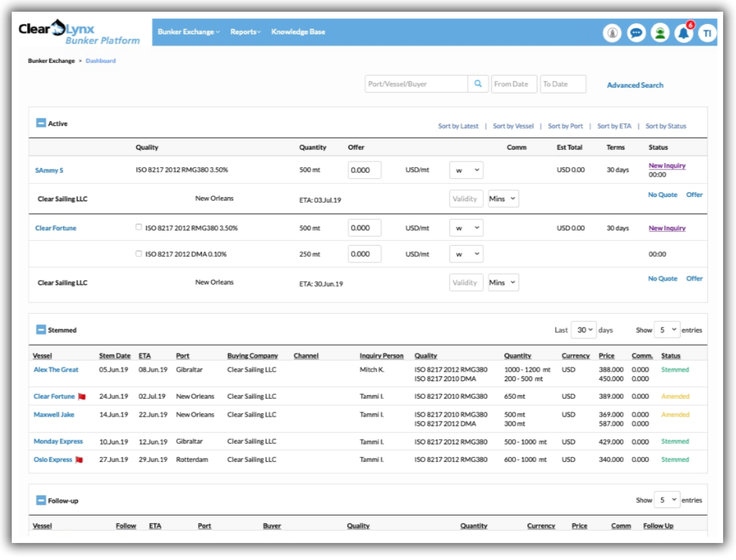Sort active inquiries by Port
This screenshot has width=736, height=560.
coord(565,126)
